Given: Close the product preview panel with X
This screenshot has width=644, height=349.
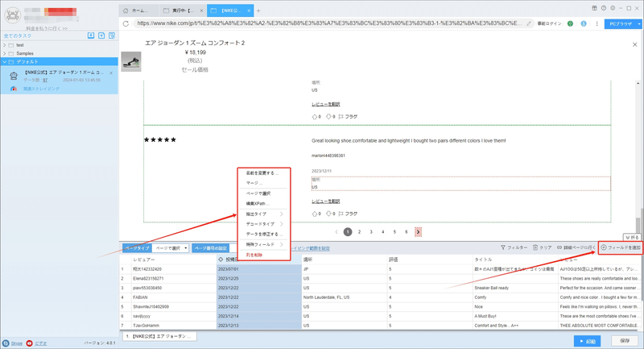Looking at the screenshot, I should 634,44.
